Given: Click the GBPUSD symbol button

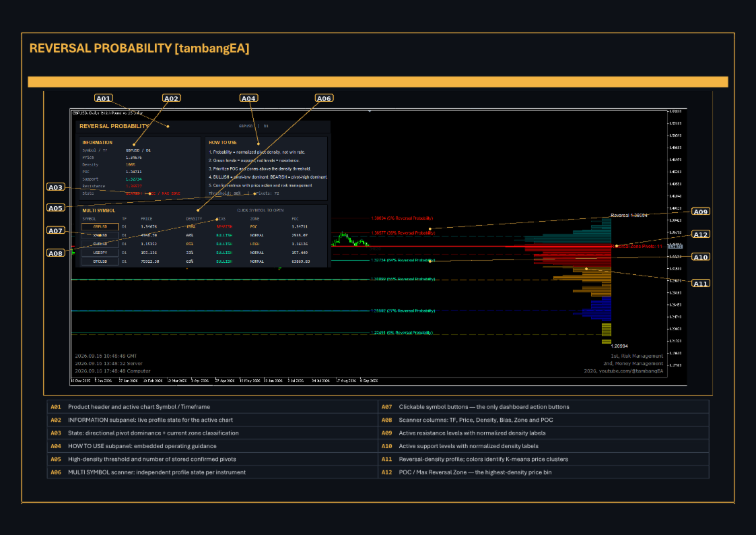Looking at the screenshot, I should click(100, 226).
